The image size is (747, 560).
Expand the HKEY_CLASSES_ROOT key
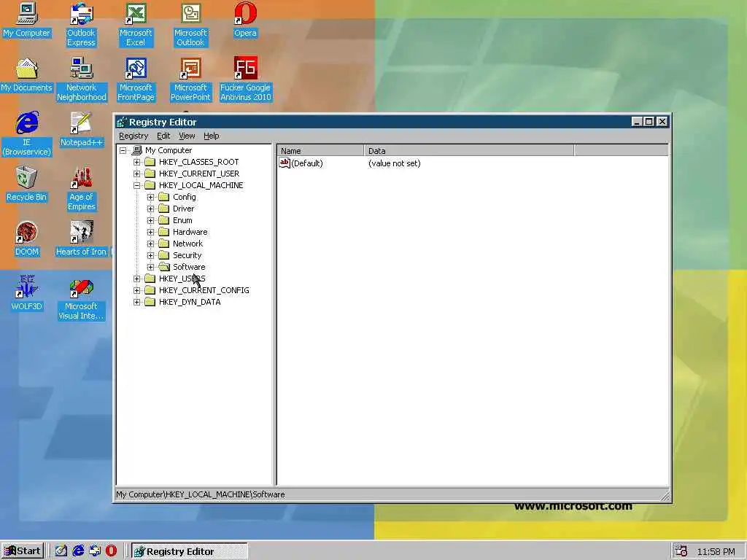pyautogui.click(x=136, y=162)
